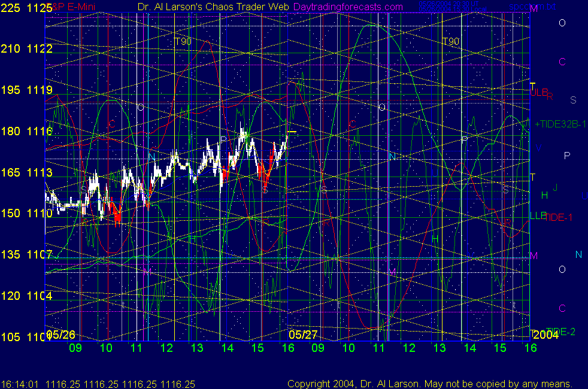This screenshot has width=588, height=389.
Task: Select the '195 1119' price axis label
Action: [x=26, y=90]
